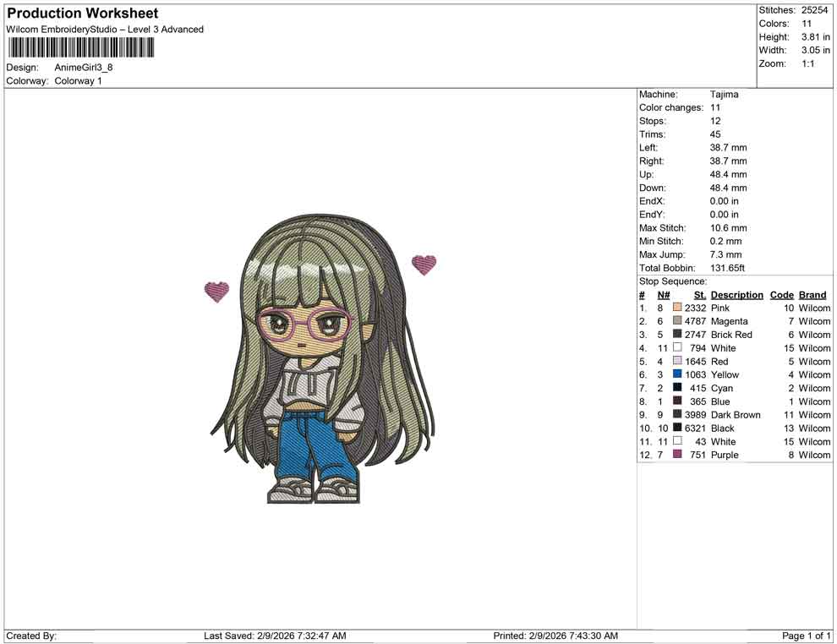Click the Stitches count value
837x644 pixels.
coord(815,10)
